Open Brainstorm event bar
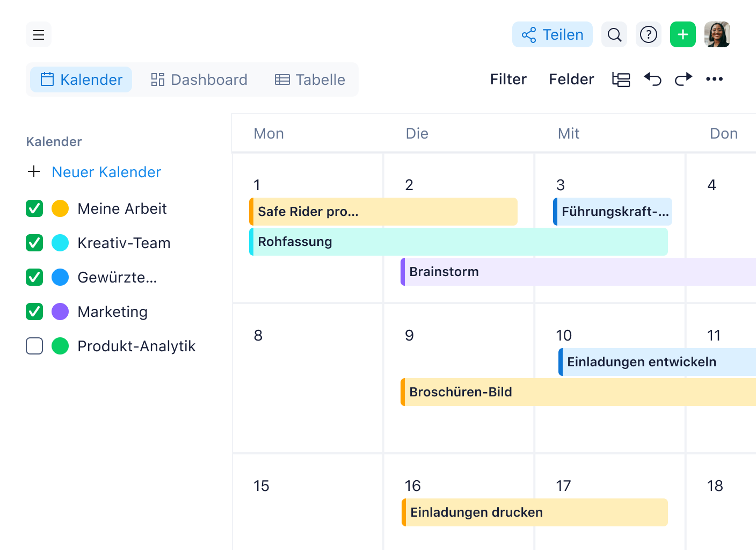756x550 pixels. point(578,272)
